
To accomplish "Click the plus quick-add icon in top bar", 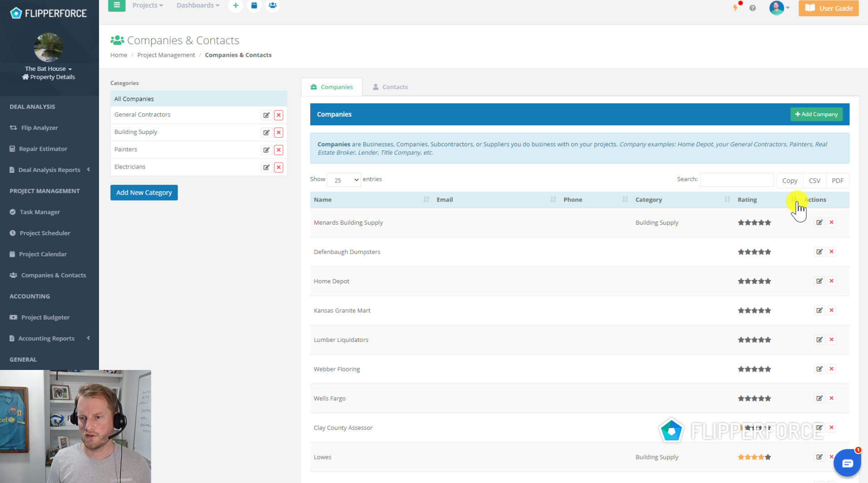I will (235, 5).
